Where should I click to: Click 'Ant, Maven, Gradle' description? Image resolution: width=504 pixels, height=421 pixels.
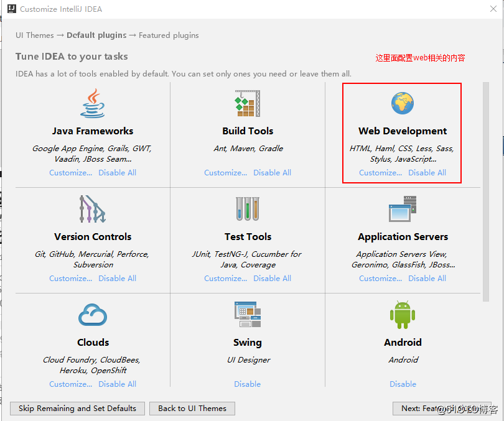(248, 149)
